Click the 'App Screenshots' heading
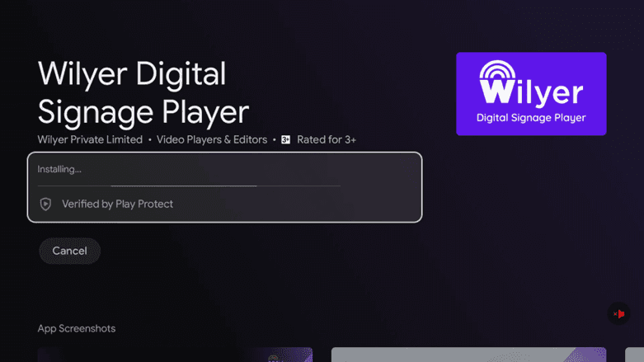644x362 pixels. pos(77,328)
